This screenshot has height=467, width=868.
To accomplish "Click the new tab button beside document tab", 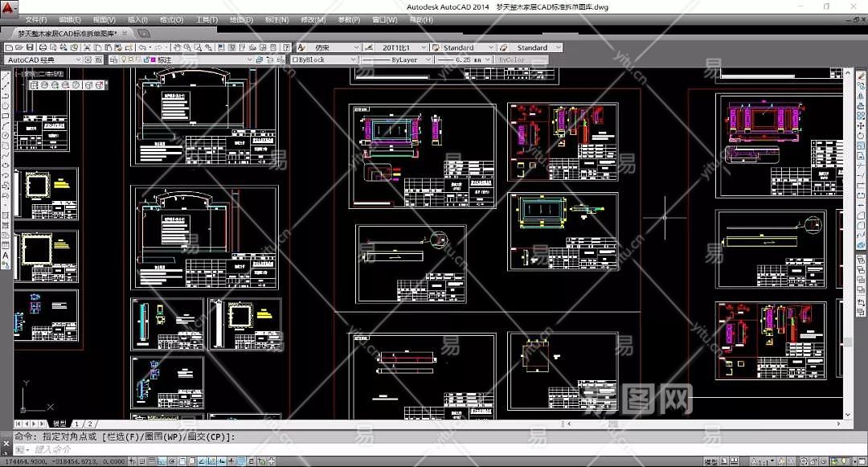I will pos(143,33).
